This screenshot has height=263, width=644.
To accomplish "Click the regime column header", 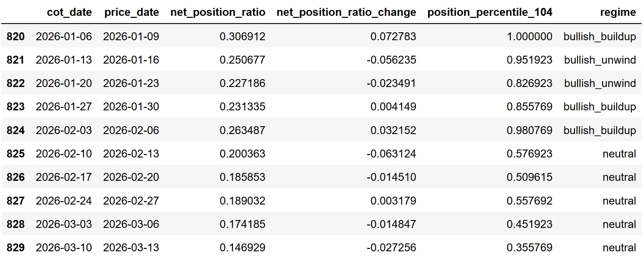I will [x=618, y=12].
